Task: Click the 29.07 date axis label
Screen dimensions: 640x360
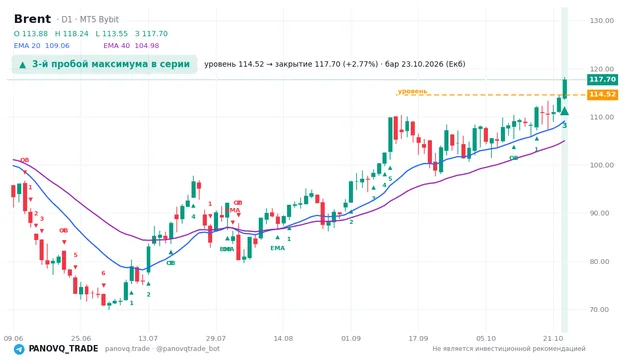Action: coord(216,339)
